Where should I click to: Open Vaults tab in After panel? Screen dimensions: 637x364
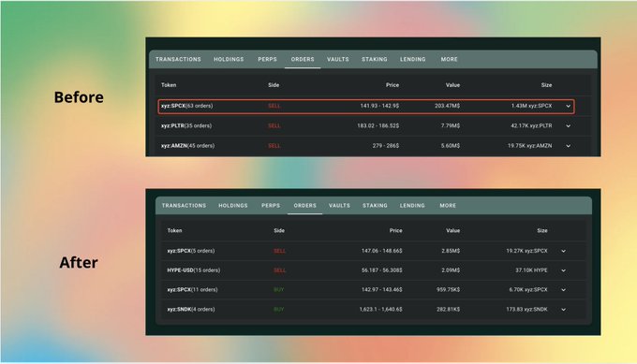click(x=339, y=206)
